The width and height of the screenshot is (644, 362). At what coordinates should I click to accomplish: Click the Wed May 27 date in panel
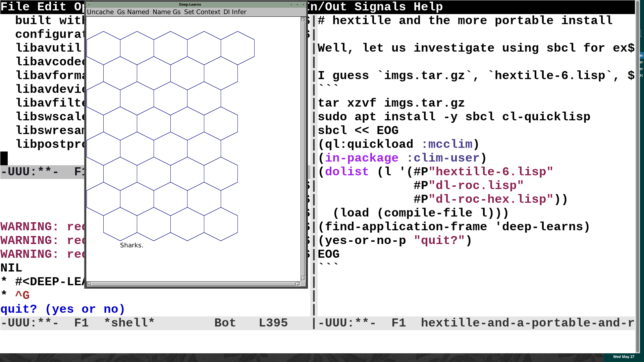pos(624,357)
